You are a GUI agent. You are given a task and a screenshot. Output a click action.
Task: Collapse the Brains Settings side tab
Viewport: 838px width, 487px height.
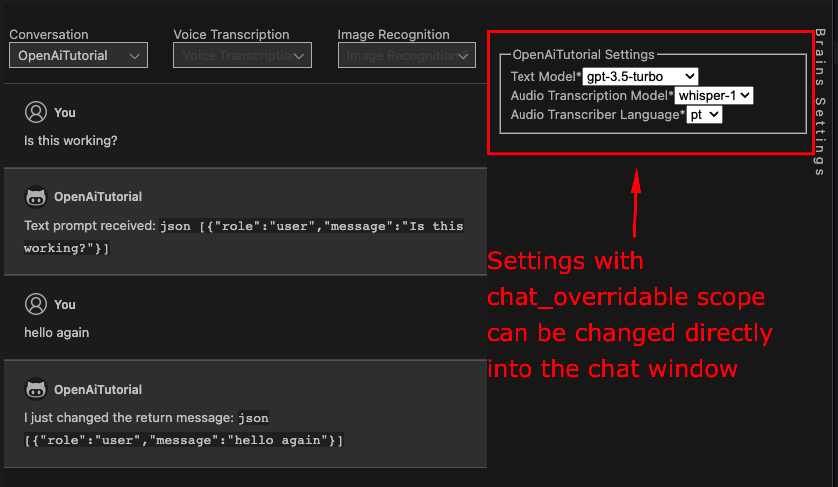pos(820,102)
